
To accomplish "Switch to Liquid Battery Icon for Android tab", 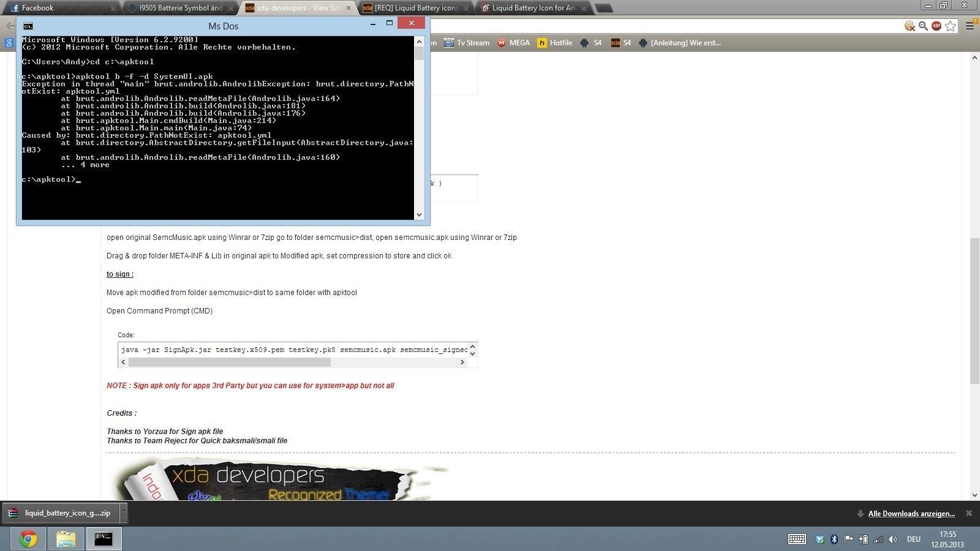I will click(534, 8).
